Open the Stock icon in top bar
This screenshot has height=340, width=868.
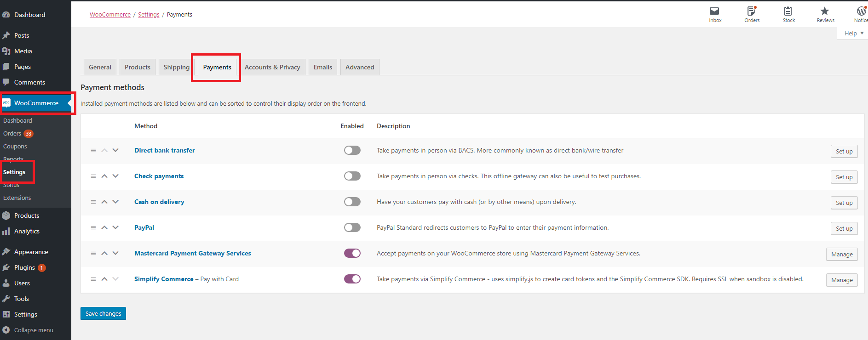(x=788, y=11)
